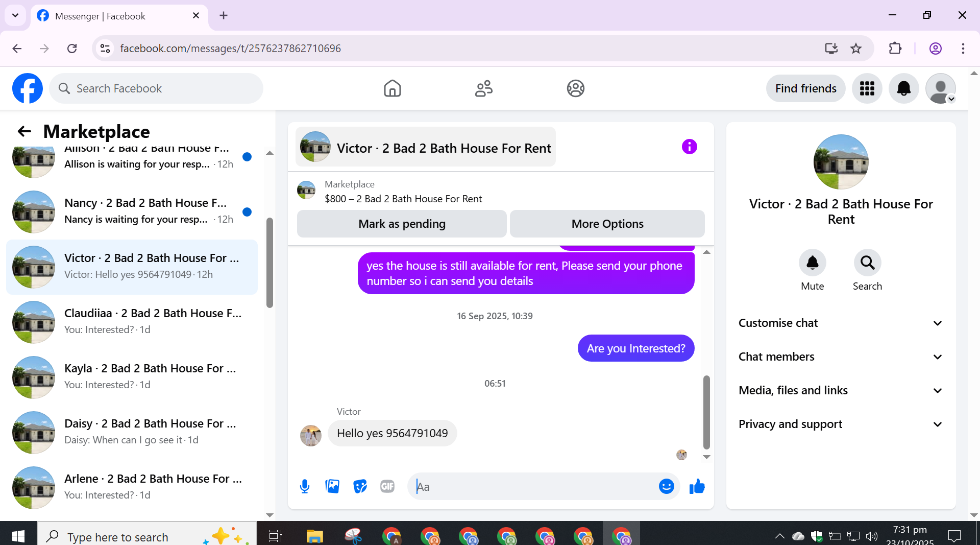The image size is (980, 545).
Task: Open the Chrome extensions puzzle icon
Action: click(x=895, y=49)
